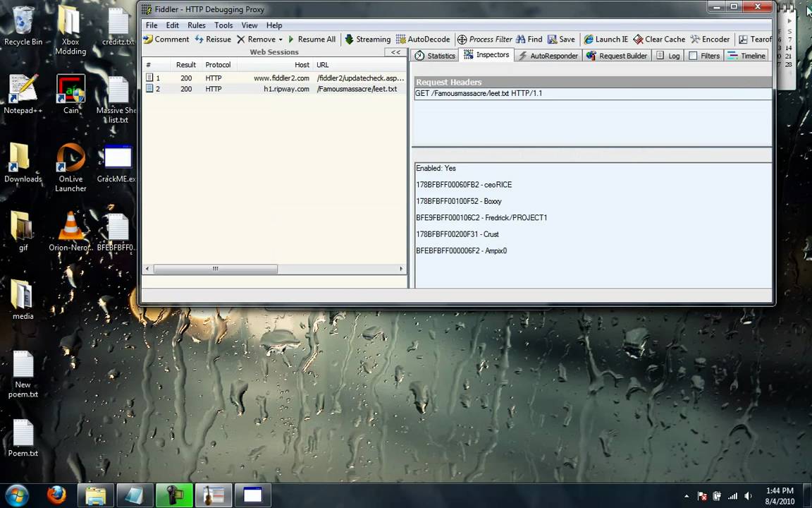Click Clear Cache button

tap(659, 40)
